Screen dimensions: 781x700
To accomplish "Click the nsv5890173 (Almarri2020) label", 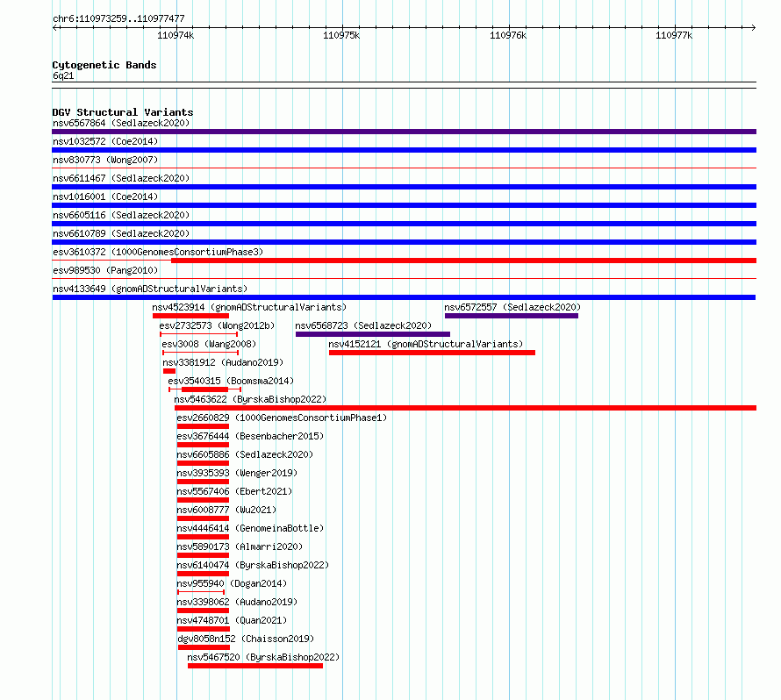I will (240, 546).
